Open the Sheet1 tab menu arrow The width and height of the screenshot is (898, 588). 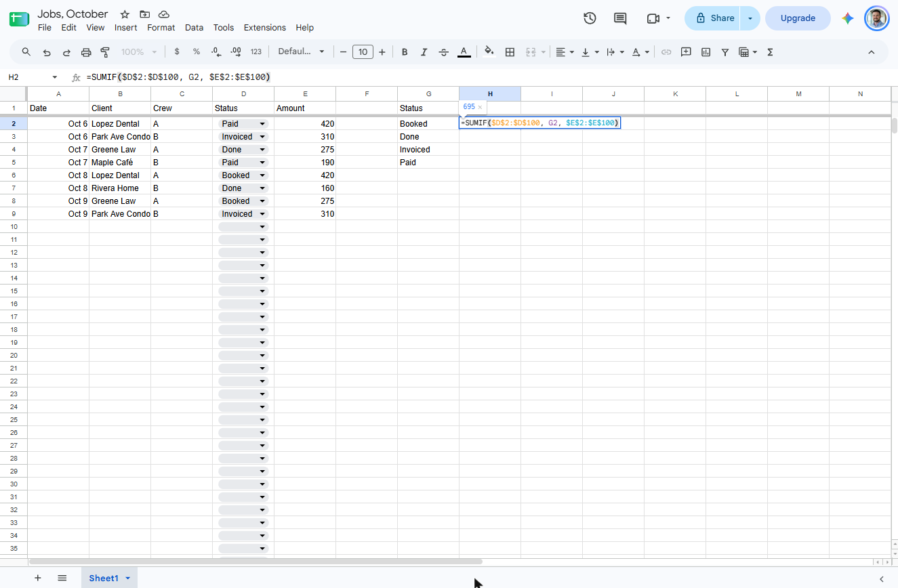click(x=127, y=578)
